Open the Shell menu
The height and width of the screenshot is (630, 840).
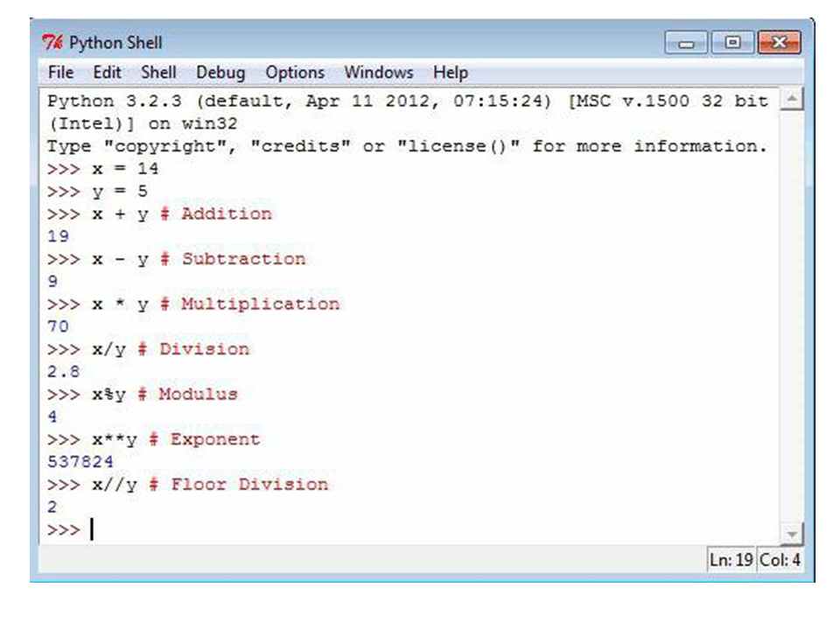pyautogui.click(x=158, y=73)
